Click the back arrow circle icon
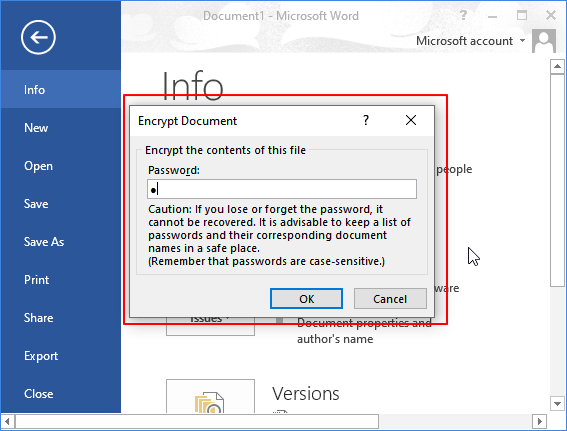 (38, 37)
